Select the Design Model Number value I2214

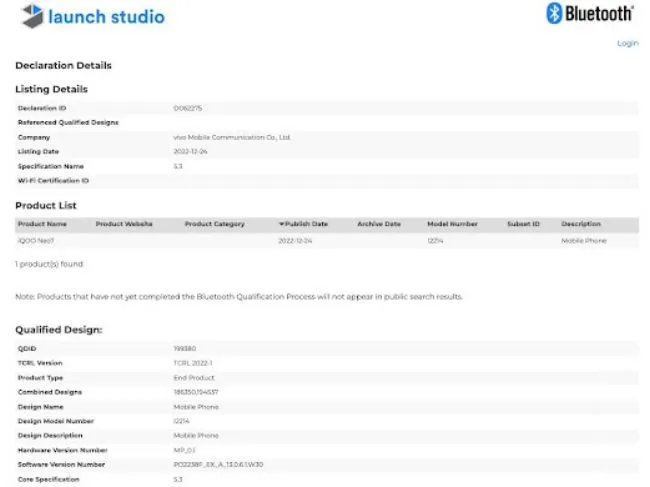pos(181,421)
